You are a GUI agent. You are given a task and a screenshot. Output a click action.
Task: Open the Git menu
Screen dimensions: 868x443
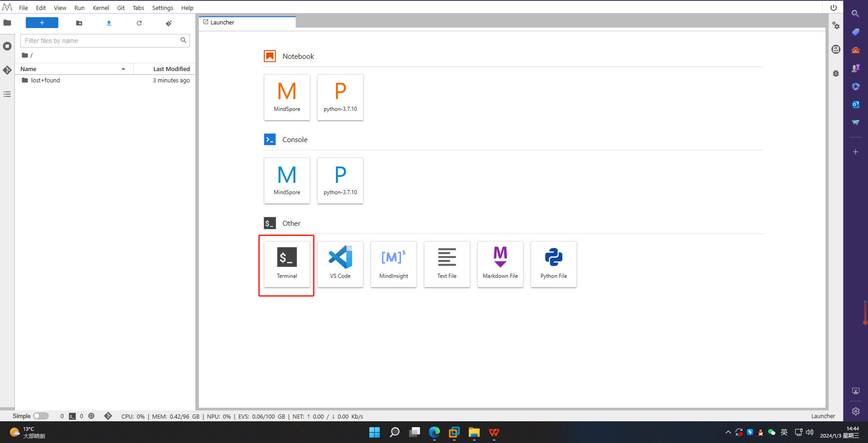(x=121, y=8)
